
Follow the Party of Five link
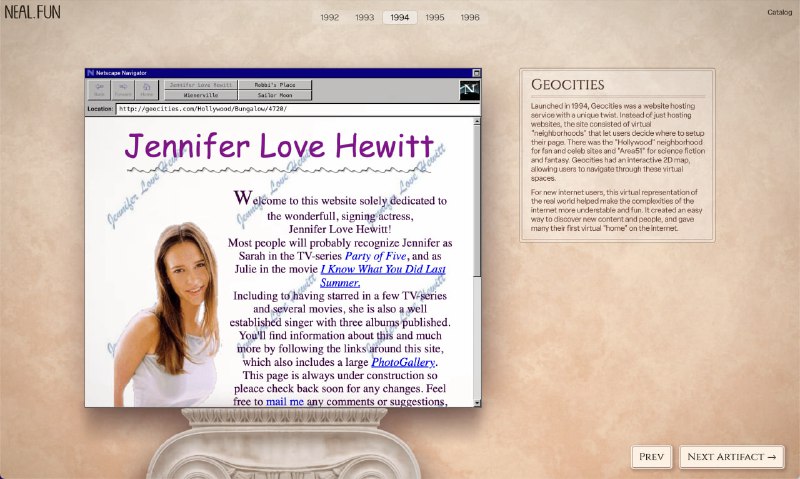[376, 256]
